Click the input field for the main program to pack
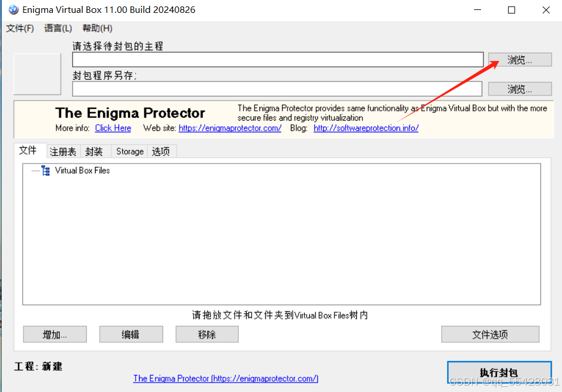The width and height of the screenshot is (562, 392). 278,59
